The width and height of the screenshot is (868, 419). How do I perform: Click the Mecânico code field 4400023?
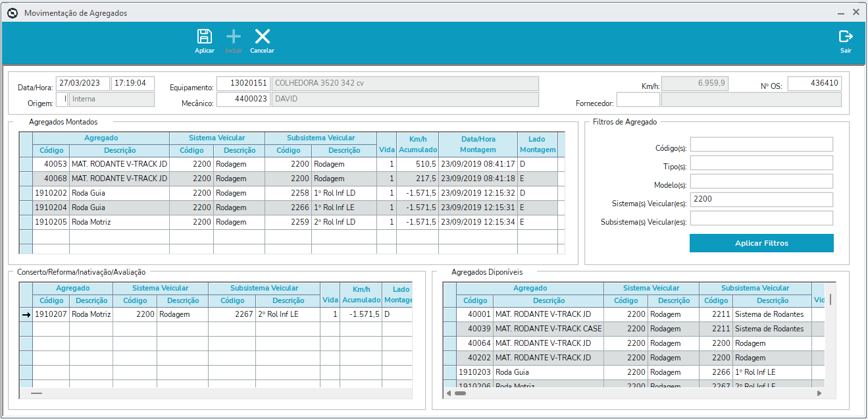[243, 99]
